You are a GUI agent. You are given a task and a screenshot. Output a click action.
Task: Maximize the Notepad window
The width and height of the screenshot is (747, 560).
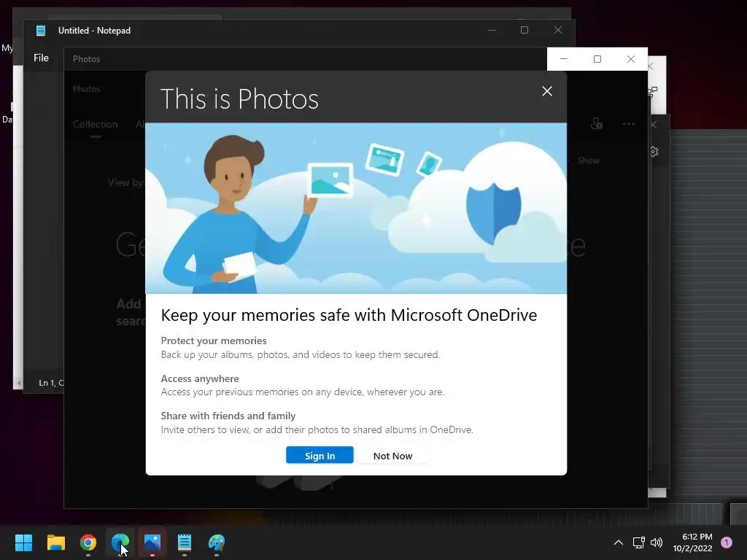pyautogui.click(x=525, y=30)
